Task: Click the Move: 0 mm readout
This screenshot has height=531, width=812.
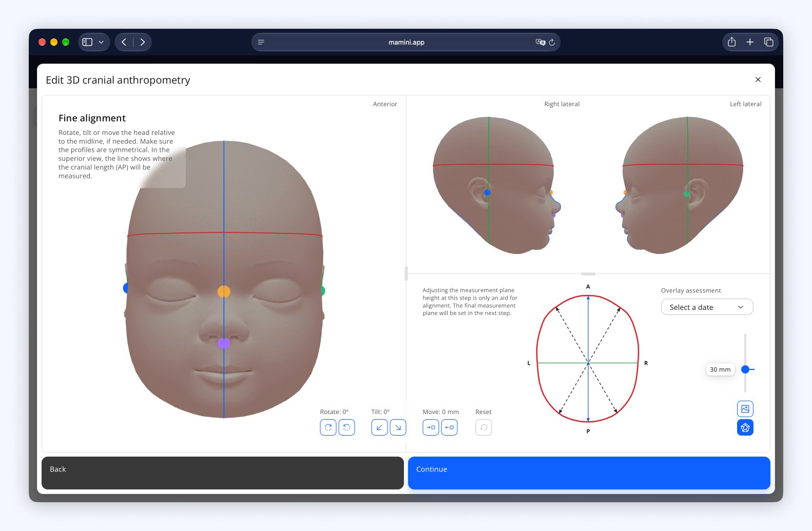Action: (441, 412)
